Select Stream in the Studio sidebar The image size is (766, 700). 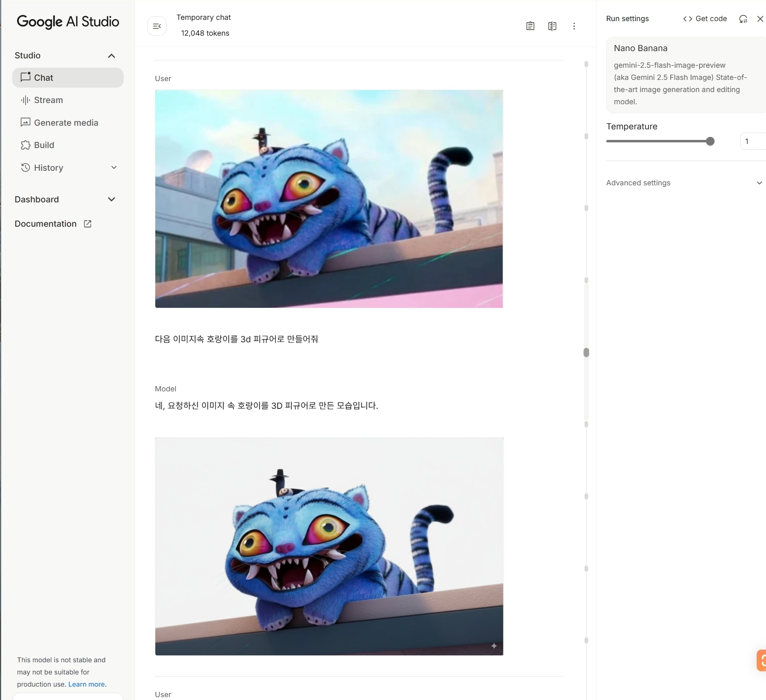pos(48,100)
